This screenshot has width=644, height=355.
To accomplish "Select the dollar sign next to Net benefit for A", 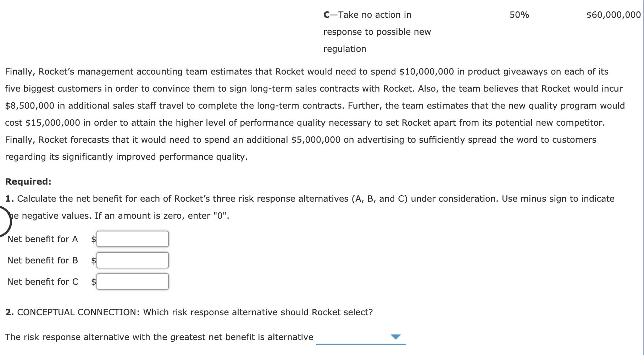I will [x=92, y=239].
